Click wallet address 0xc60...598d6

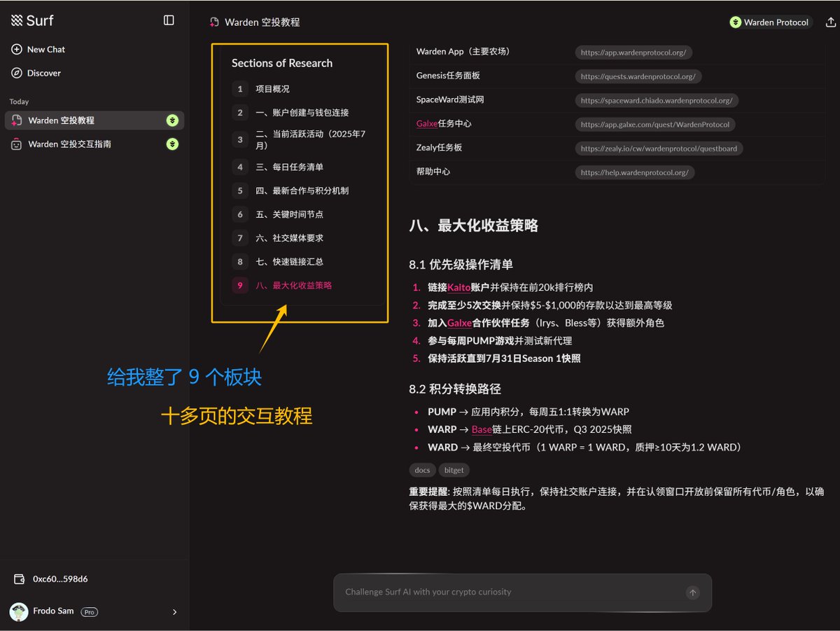(60, 579)
